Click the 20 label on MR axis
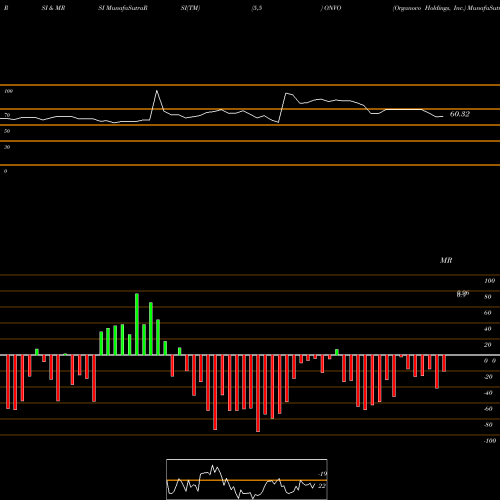 488,345
